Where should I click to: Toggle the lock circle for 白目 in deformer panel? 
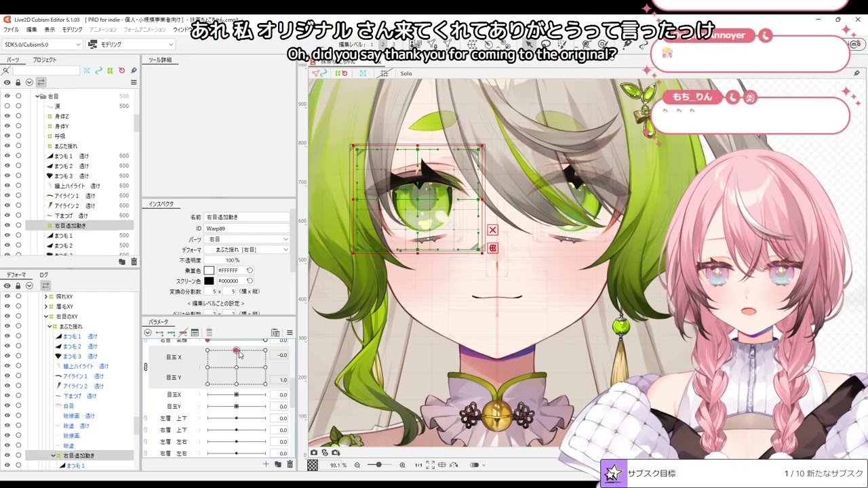point(18,405)
